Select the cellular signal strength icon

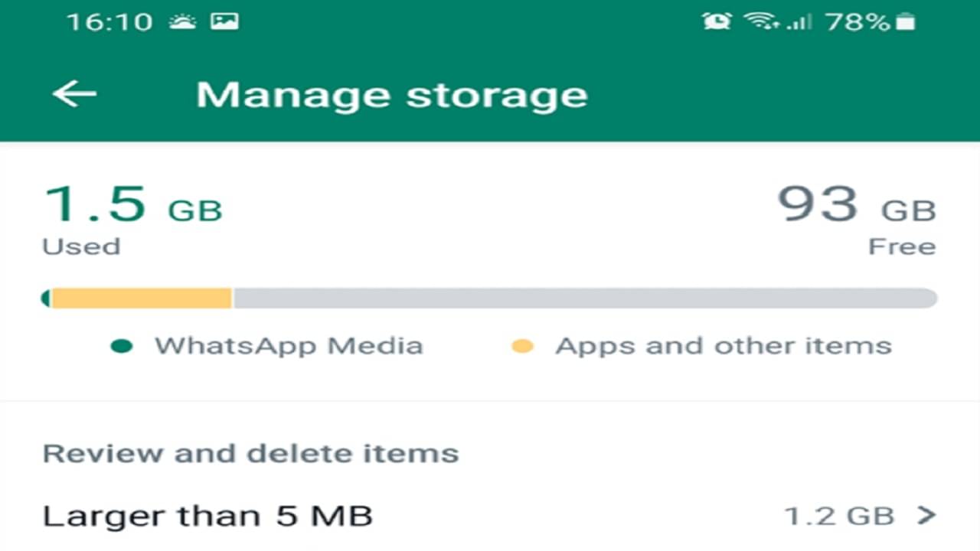799,21
